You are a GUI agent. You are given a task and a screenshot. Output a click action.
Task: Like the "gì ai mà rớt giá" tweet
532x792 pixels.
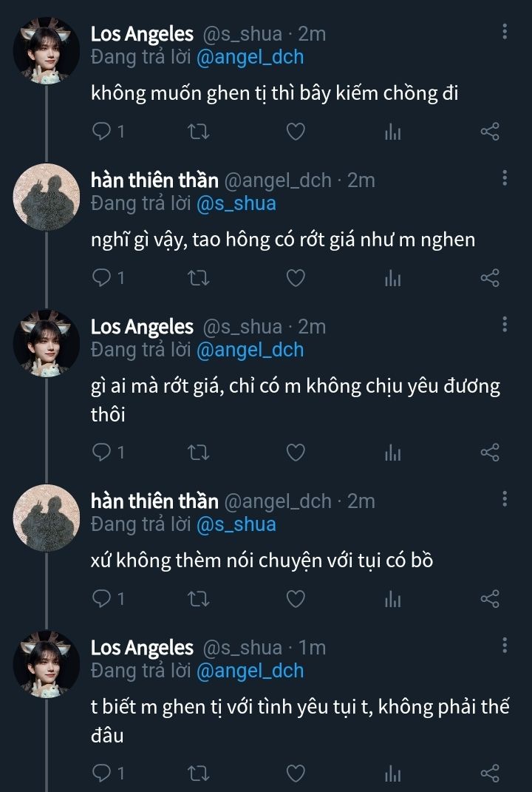(296, 452)
